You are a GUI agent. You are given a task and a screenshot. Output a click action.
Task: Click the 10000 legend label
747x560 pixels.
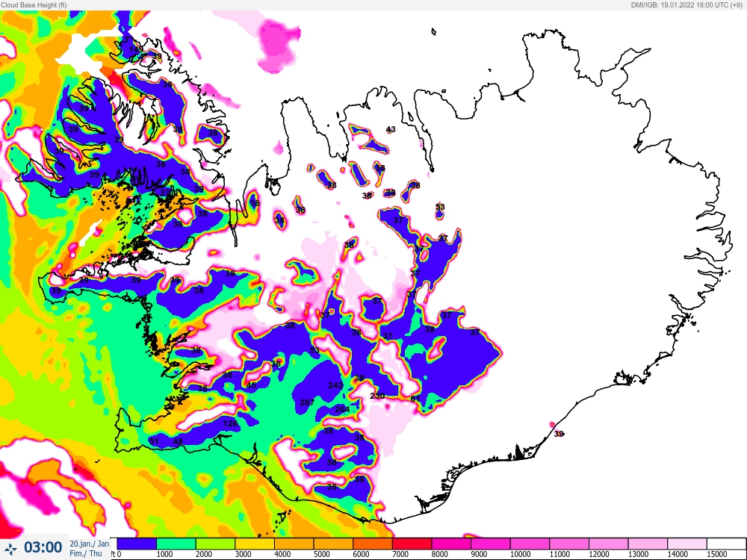coord(520,554)
